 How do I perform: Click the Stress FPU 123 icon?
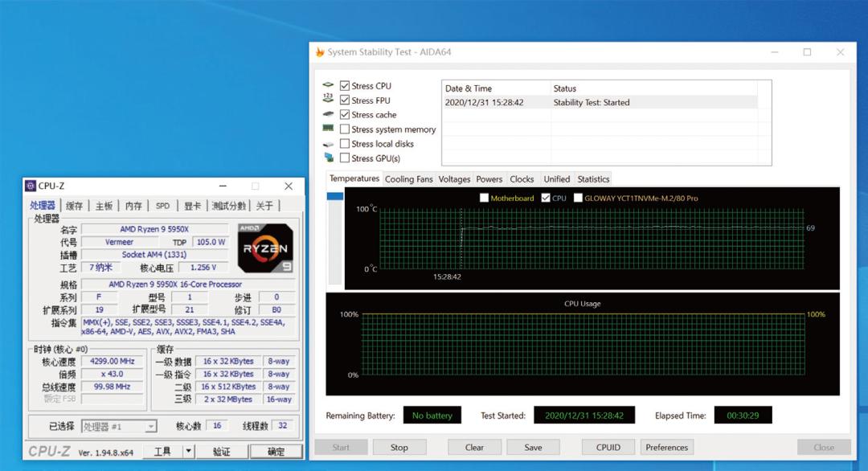tap(328, 100)
